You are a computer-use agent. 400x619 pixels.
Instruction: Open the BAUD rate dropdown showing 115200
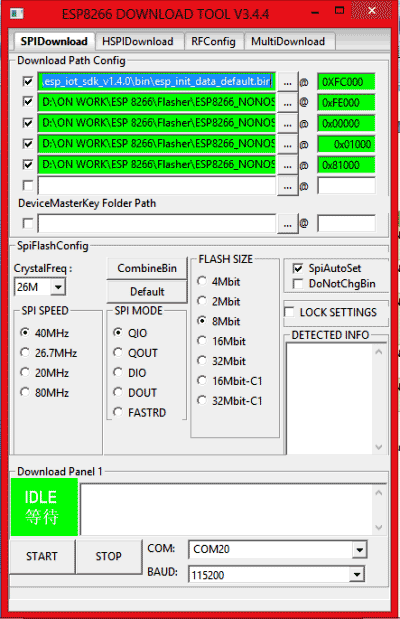(357, 574)
